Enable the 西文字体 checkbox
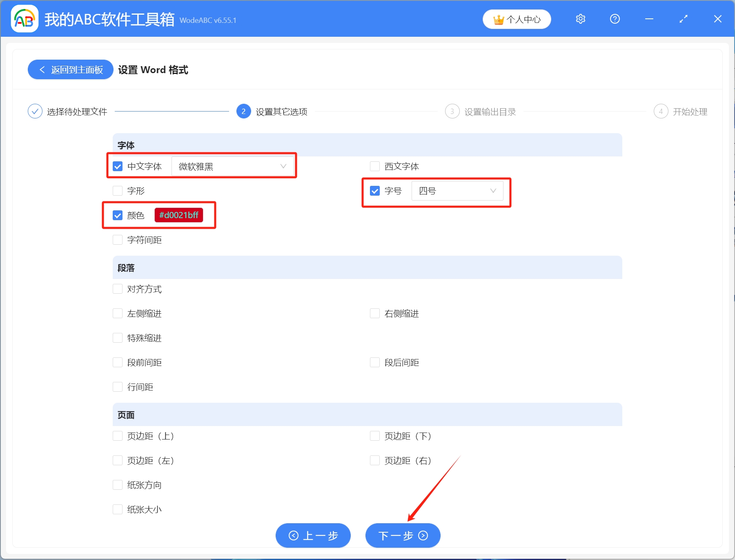This screenshot has width=735, height=560. coord(374,166)
